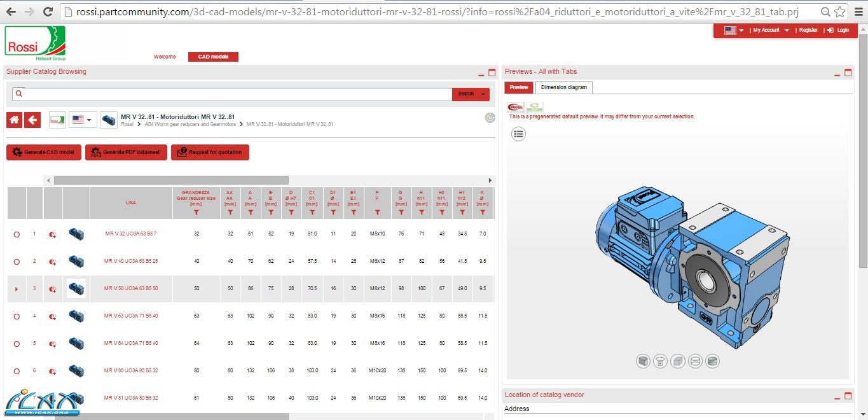Select radio button for MR V 40 row
The width and height of the screenshot is (868, 420).
pyautogui.click(x=17, y=262)
